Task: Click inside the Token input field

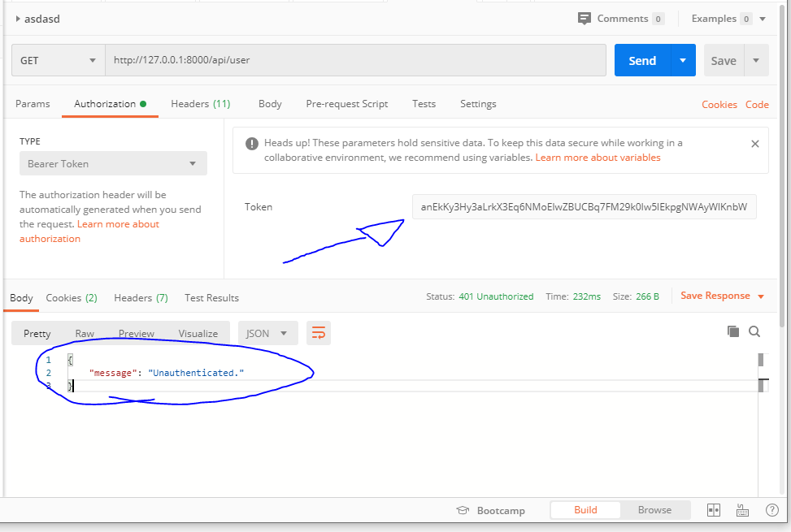Action: click(x=585, y=206)
